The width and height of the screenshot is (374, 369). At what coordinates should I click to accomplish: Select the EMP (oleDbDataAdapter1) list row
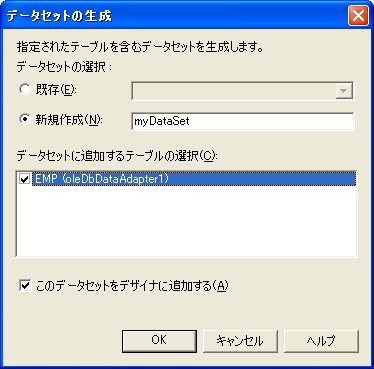(194, 179)
